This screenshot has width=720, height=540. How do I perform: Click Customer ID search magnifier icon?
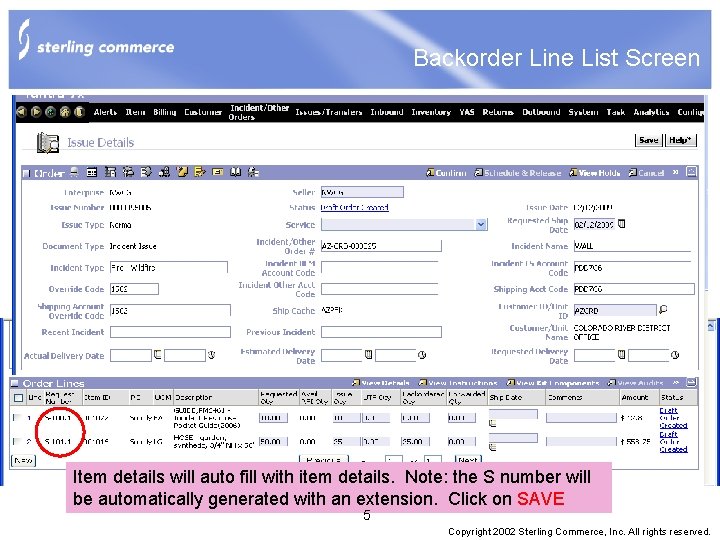[663, 310]
